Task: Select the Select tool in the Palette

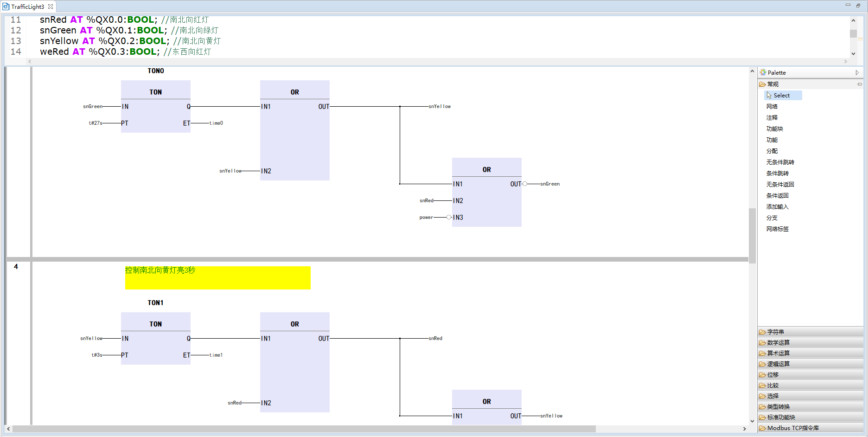Action: tap(781, 96)
